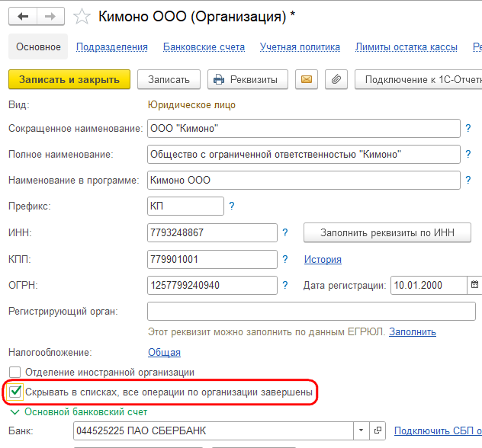Open the Подразделения tab
This screenshot has width=482, height=448.
tap(112, 47)
